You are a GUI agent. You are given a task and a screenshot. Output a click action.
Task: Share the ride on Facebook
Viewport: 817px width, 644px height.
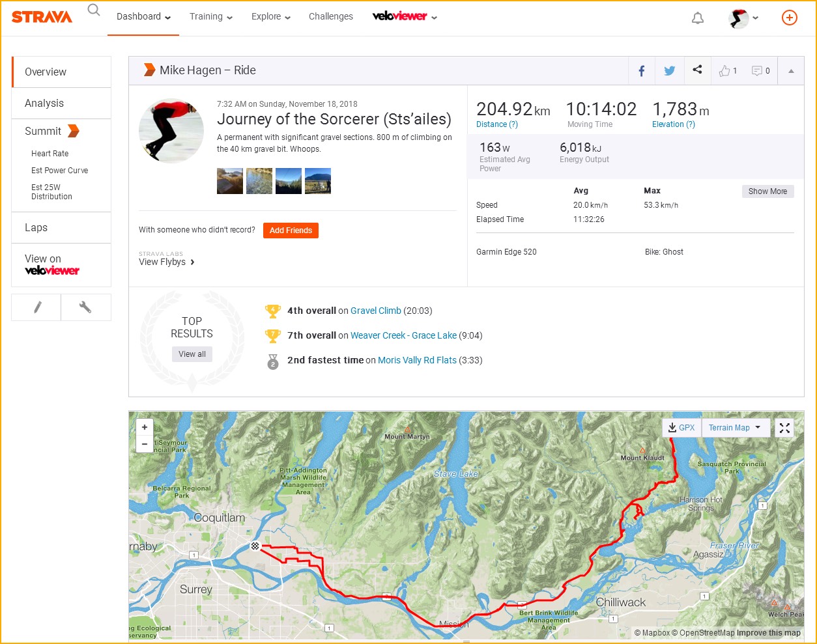pyautogui.click(x=642, y=71)
